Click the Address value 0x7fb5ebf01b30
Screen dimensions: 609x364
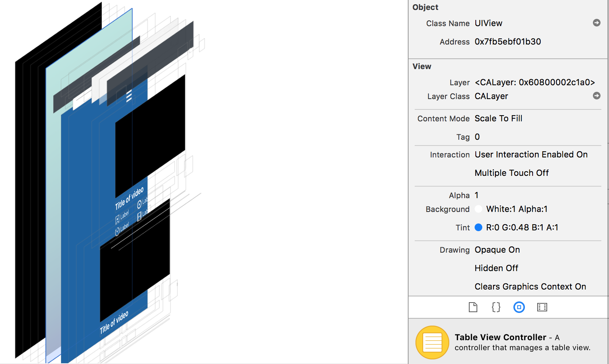508,42
